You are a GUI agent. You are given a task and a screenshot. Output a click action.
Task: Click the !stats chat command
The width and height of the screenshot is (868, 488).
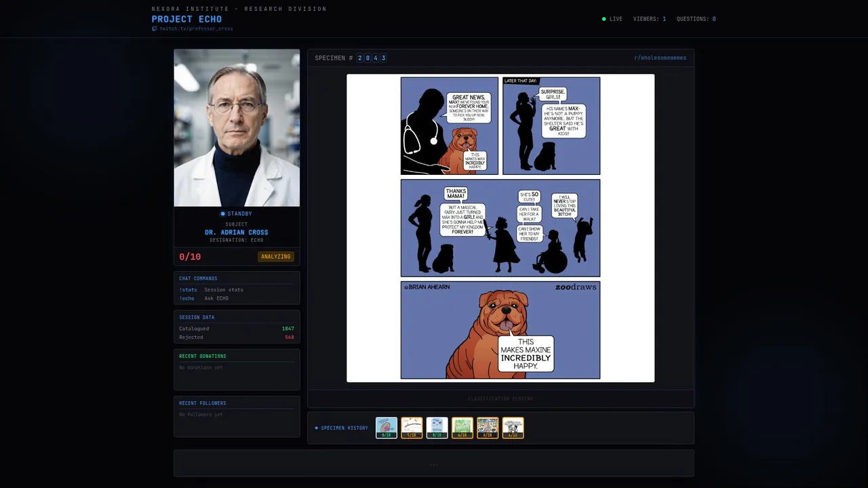pos(188,289)
